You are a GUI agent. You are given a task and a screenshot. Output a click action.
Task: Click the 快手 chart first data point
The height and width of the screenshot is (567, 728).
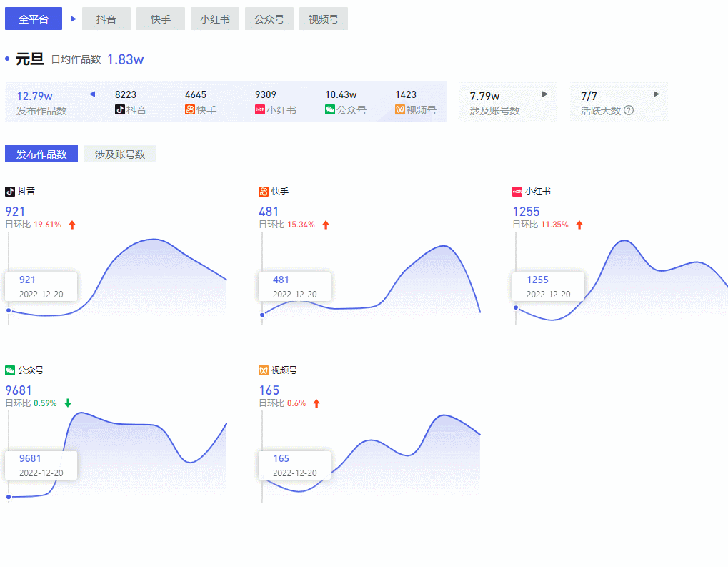coord(262,315)
